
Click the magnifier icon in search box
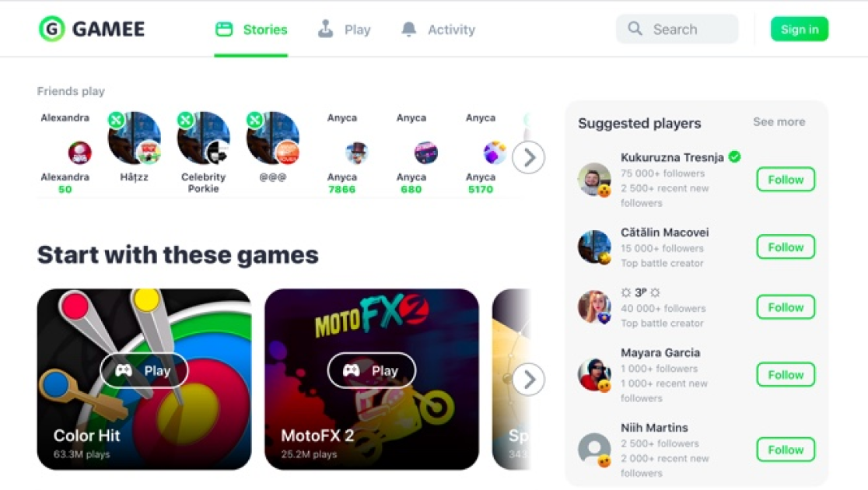point(635,28)
